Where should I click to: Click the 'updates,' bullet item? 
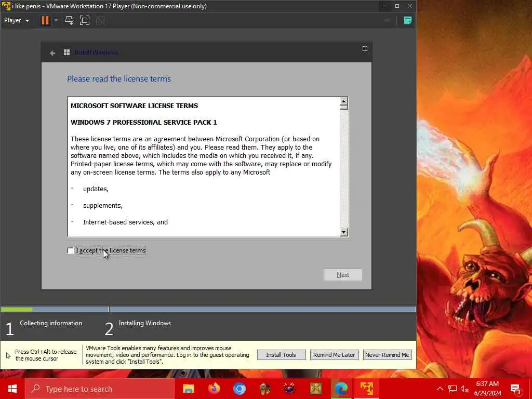[x=96, y=189]
